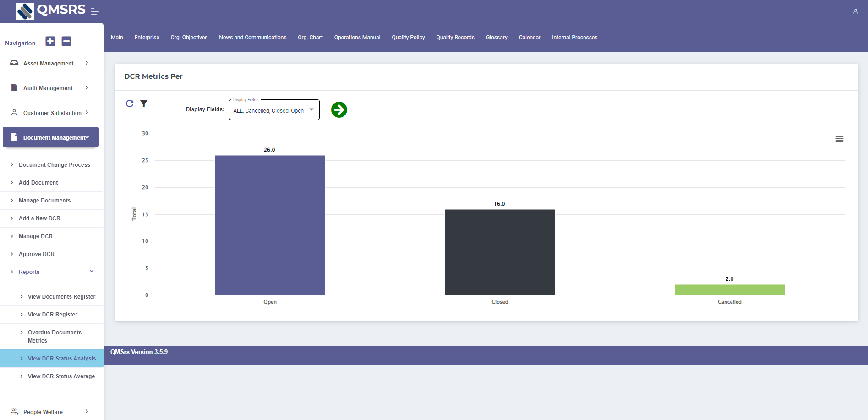Click the Asset Management sidebar icon
Viewport: 868px width, 420px height.
[14, 63]
